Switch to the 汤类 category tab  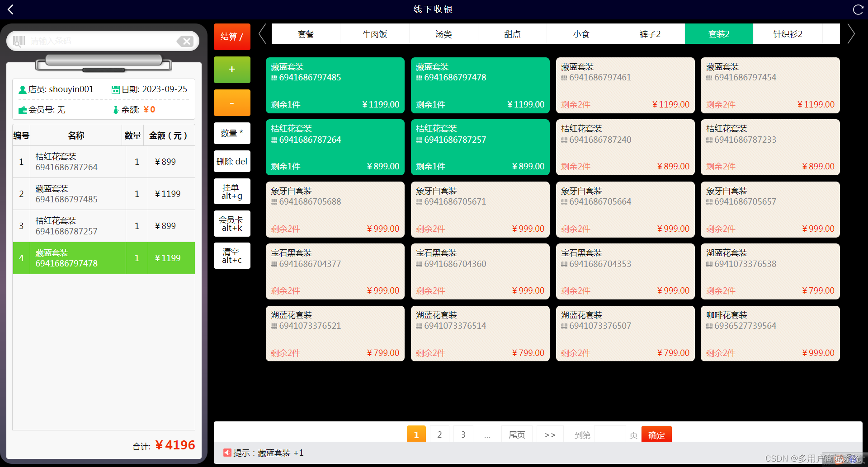pos(443,34)
